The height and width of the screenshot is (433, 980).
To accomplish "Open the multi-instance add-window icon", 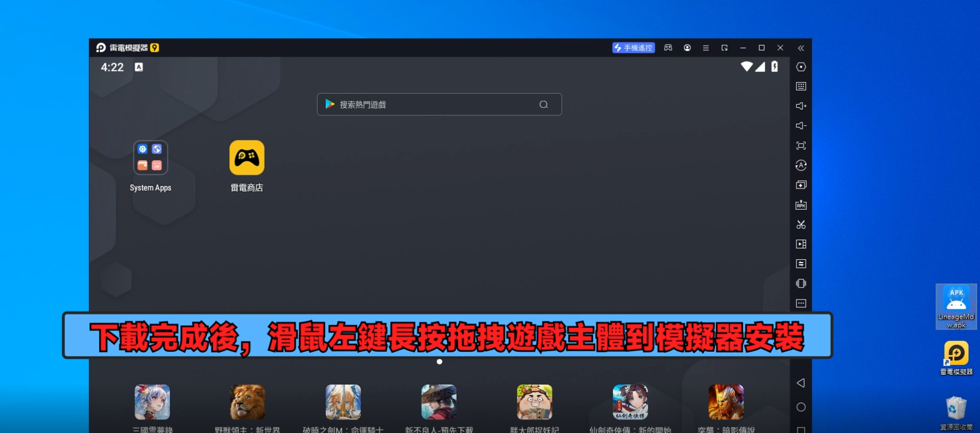I will 801,185.
